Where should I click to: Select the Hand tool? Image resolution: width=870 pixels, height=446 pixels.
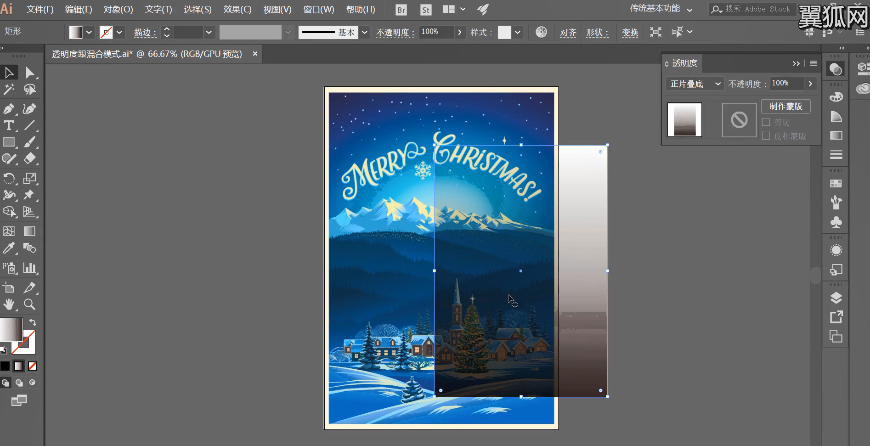(9, 304)
